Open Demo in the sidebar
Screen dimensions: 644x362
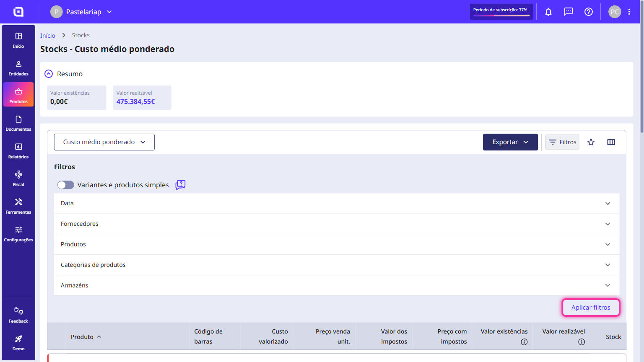pos(18,343)
